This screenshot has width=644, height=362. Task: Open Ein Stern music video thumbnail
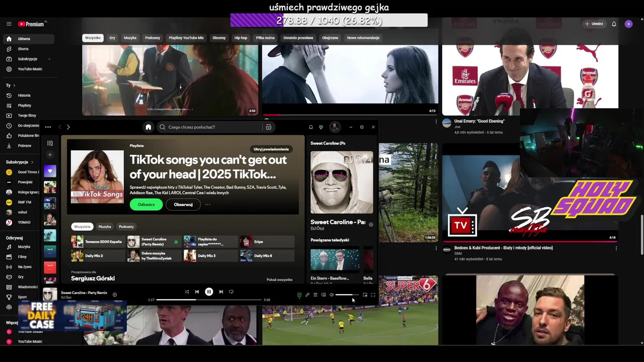tap(335, 260)
